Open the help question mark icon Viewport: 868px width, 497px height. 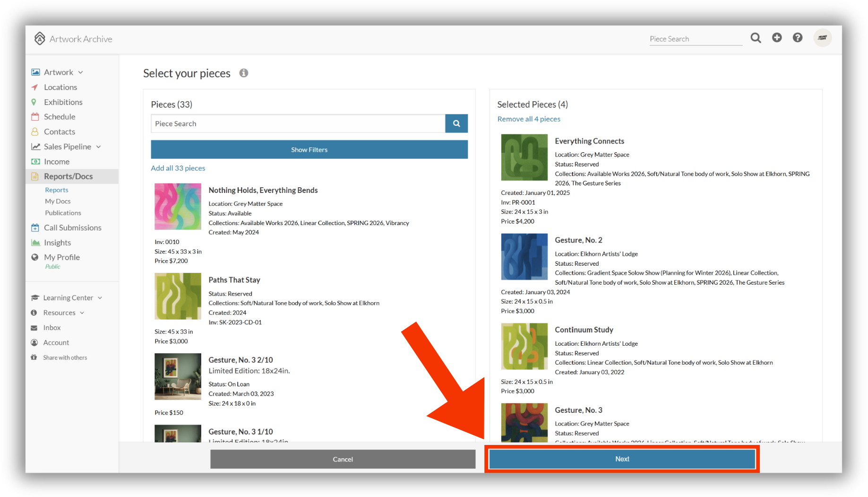798,38
